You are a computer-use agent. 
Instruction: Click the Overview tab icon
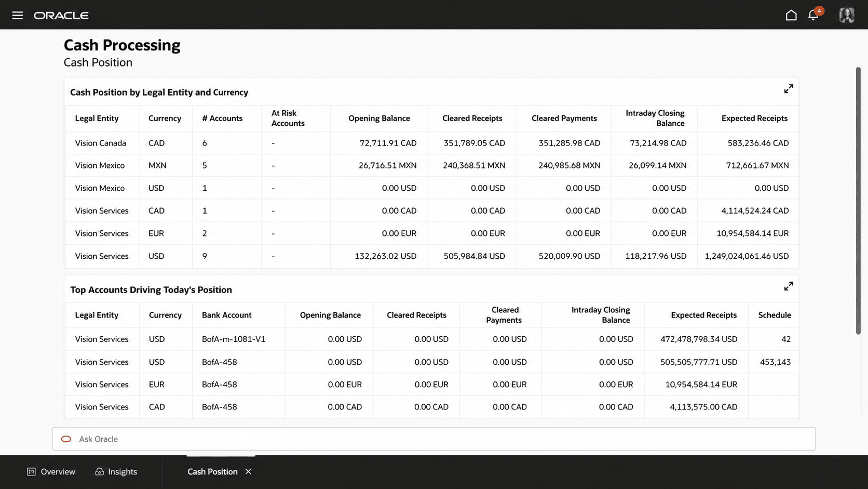[31, 472]
